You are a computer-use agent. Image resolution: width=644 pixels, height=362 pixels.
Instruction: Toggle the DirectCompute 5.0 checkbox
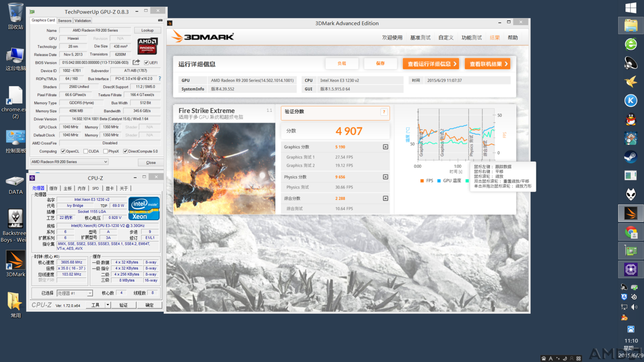click(x=126, y=151)
